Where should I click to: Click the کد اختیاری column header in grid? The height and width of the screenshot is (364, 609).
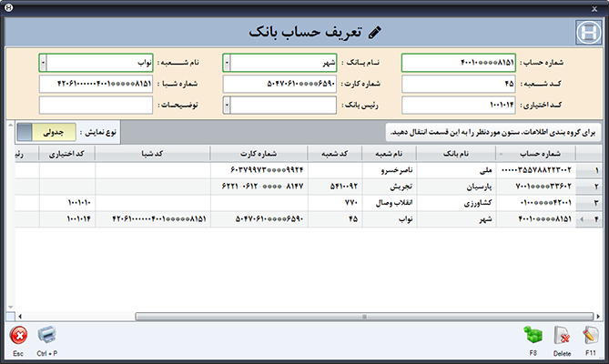pos(66,154)
